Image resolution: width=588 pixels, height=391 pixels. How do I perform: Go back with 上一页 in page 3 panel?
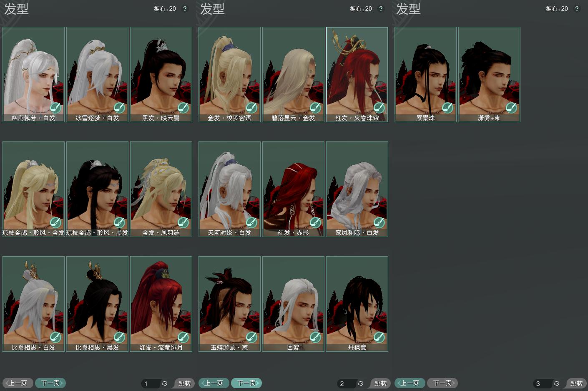(x=410, y=383)
